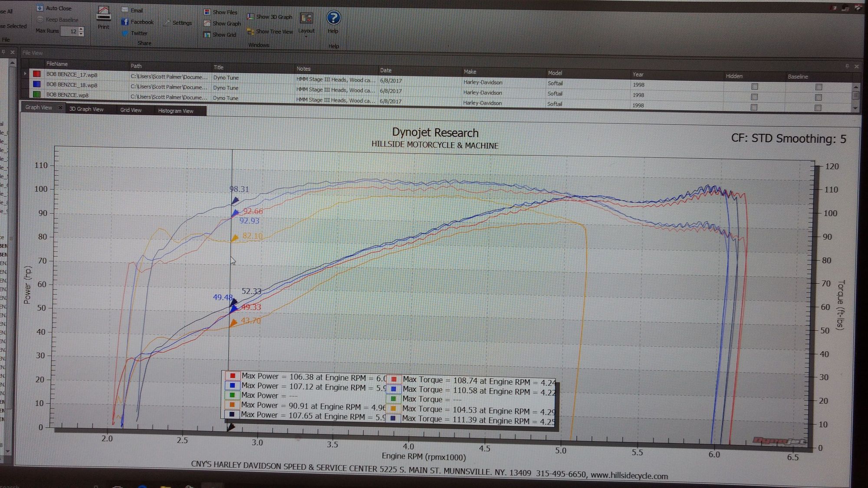Click the Show Grid icon
Screen dimensions: 868x488
[x=207, y=35]
